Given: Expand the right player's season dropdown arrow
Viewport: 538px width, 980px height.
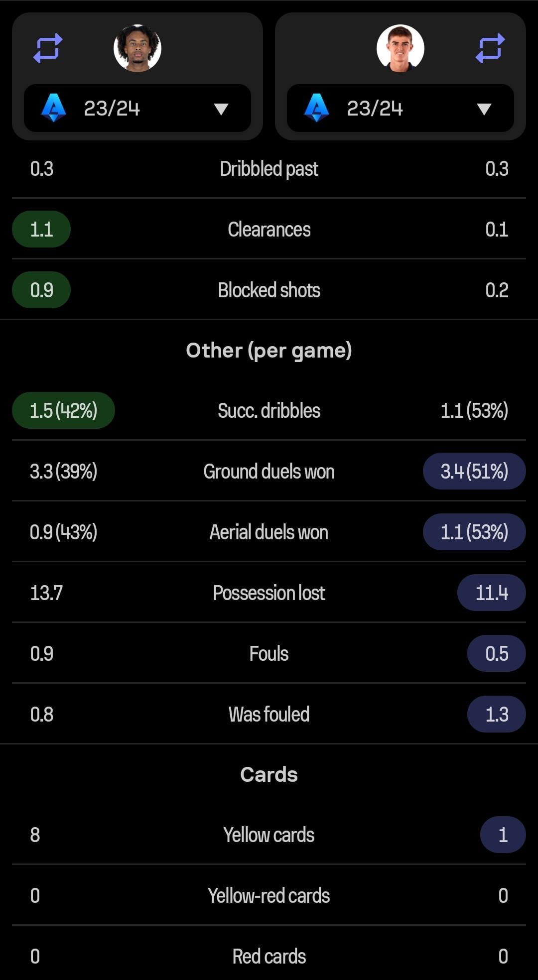Looking at the screenshot, I should [484, 109].
